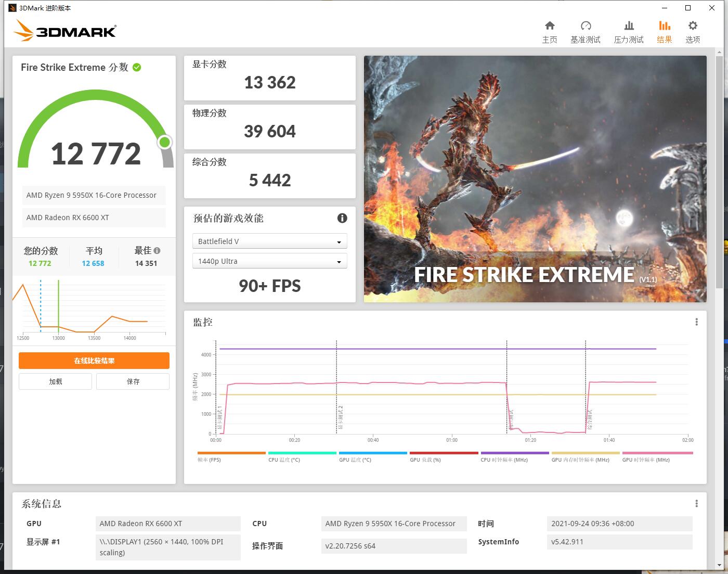This screenshot has width=728, height=574.
Task: Click the Fire Strike Extreme artwork image
Action: pos(535,179)
